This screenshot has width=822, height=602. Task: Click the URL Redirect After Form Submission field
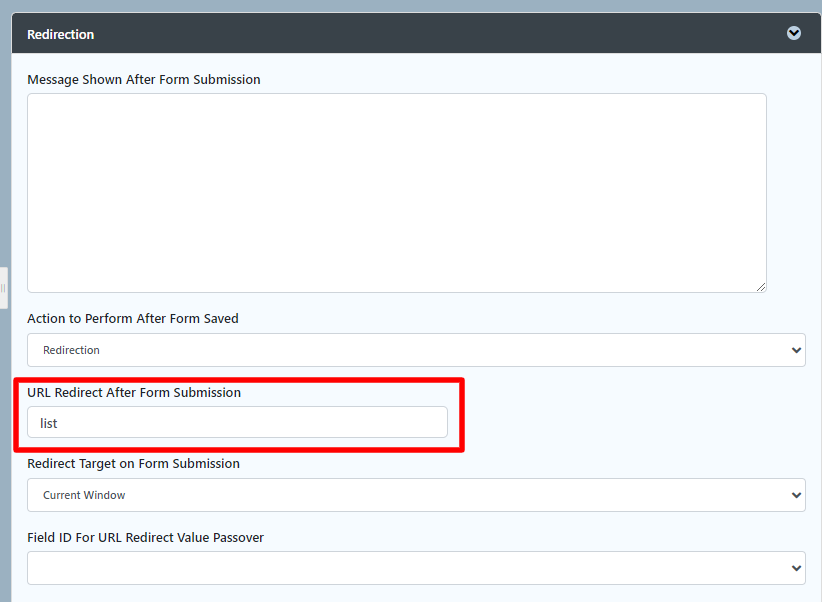(237, 422)
